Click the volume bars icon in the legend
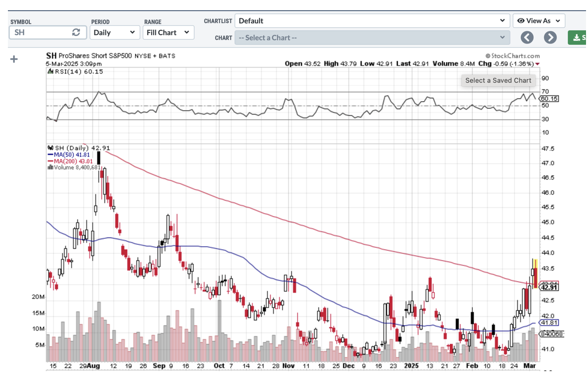 click(50, 167)
